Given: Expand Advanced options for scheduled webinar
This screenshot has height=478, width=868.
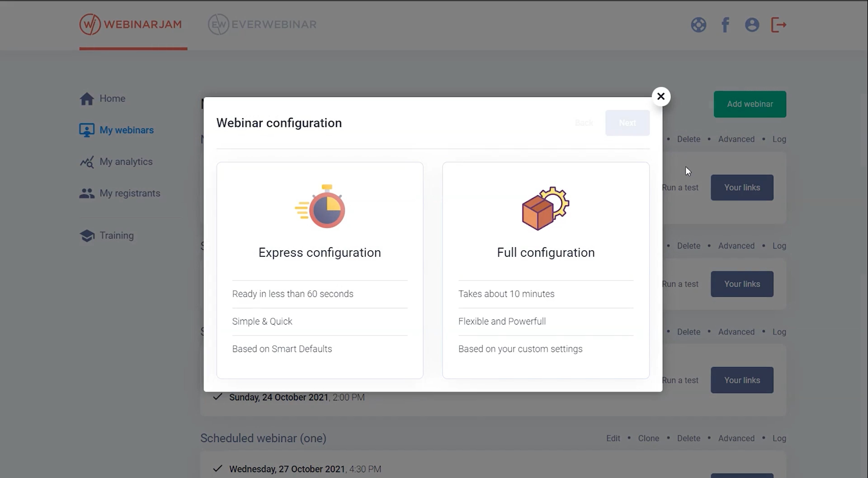Looking at the screenshot, I should [x=736, y=438].
